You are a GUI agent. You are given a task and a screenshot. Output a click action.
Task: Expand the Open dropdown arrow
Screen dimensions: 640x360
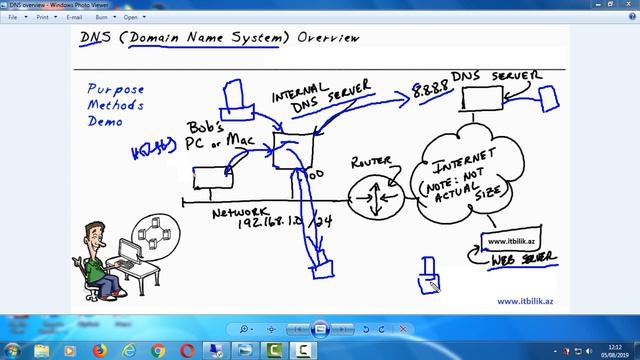click(144, 17)
